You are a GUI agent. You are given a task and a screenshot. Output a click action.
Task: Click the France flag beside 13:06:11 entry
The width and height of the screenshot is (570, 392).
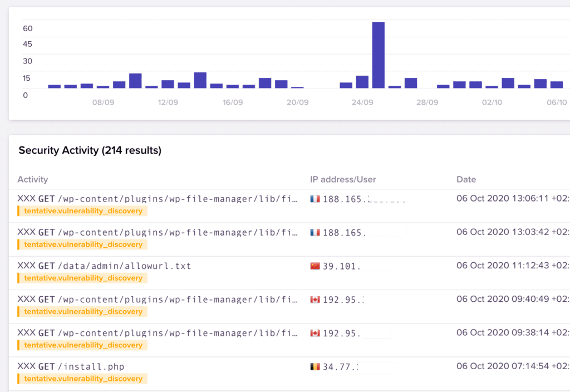coord(315,199)
